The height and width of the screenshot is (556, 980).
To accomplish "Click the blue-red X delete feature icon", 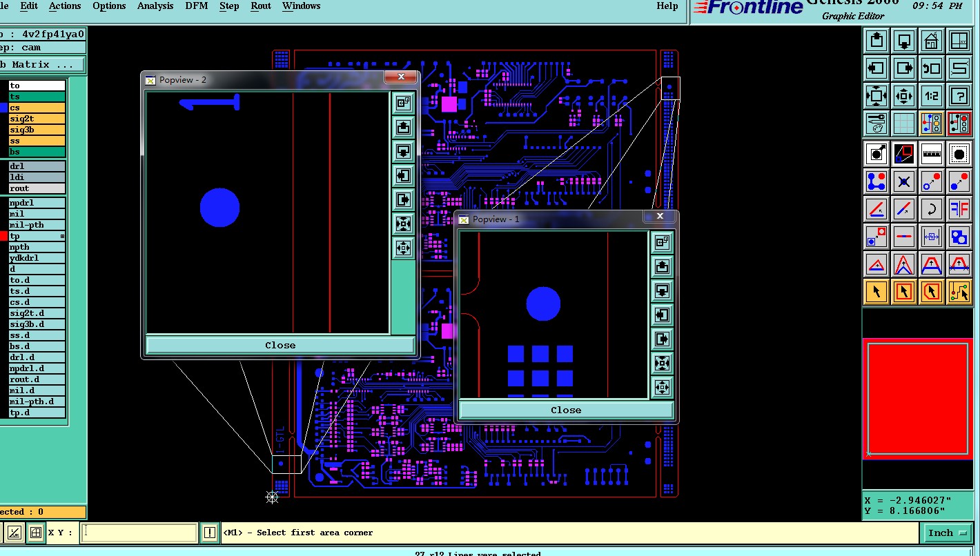I will tap(904, 181).
